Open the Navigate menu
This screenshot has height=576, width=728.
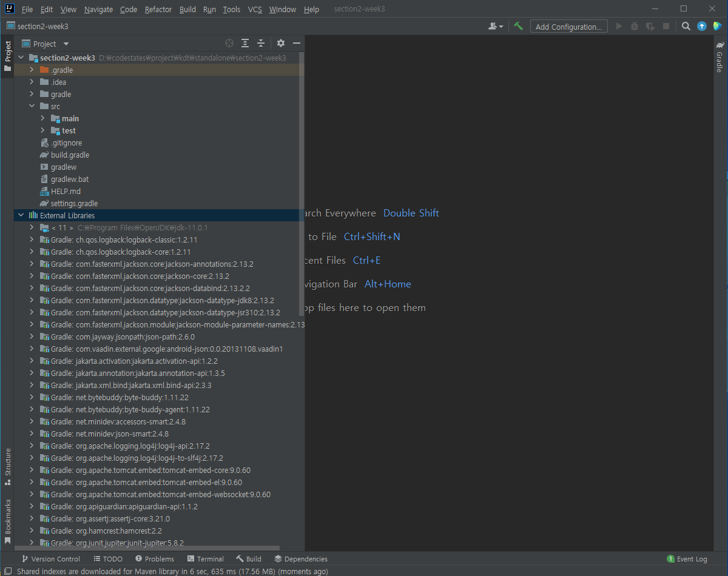point(98,9)
